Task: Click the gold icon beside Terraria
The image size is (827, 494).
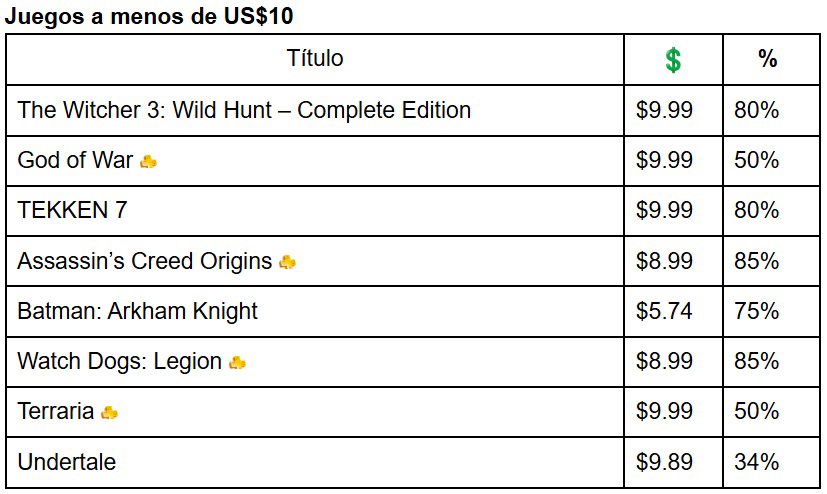Action: coord(109,412)
